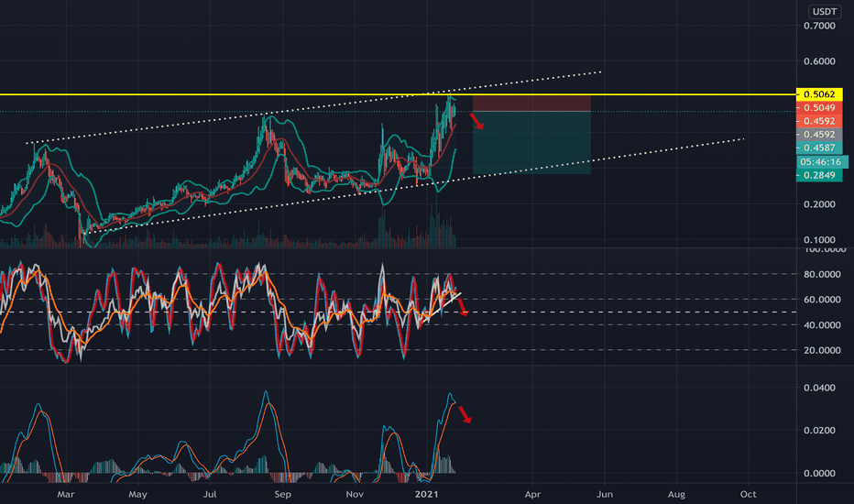Click the 20.0000 oscillator axis value
The width and height of the screenshot is (854, 504).
822,350
